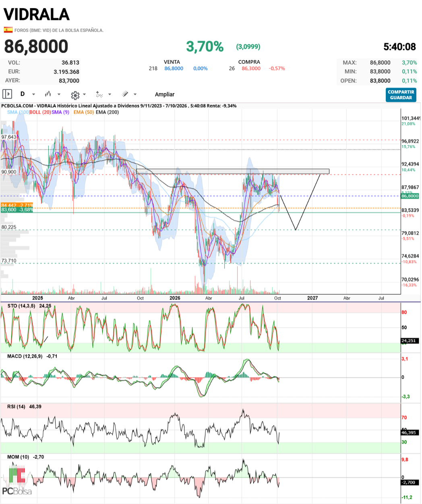
Task: Expand the settings dropdown arrow
Action: (84, 95)
